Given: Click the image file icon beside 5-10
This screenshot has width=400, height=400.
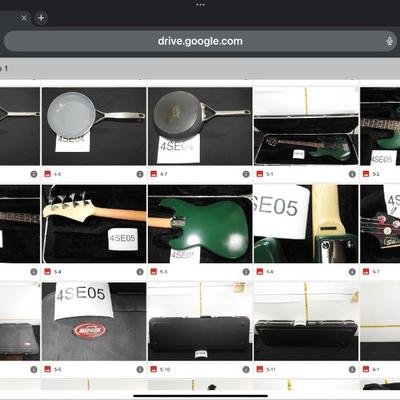Looking at the screenshot, I should point(154,369).
